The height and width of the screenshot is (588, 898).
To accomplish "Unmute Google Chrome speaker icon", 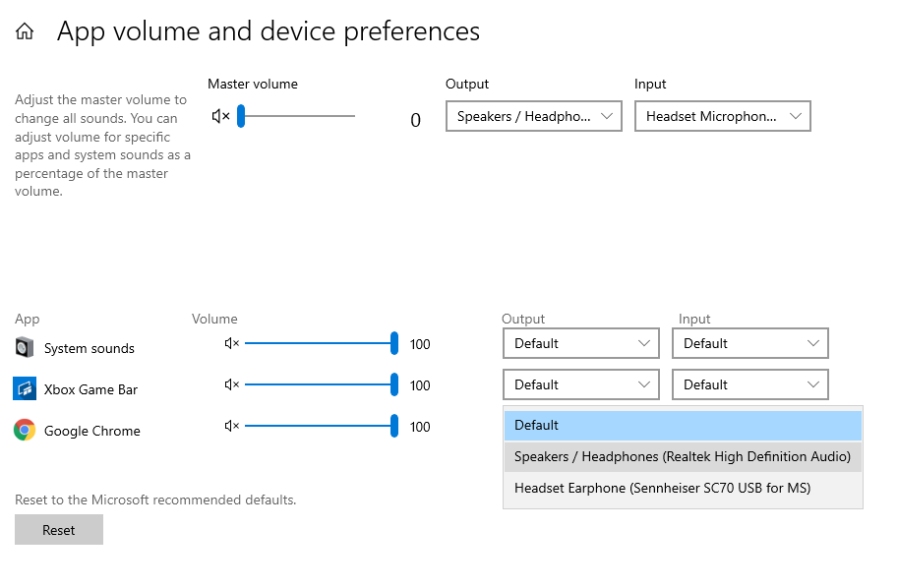I will point(232,427).
